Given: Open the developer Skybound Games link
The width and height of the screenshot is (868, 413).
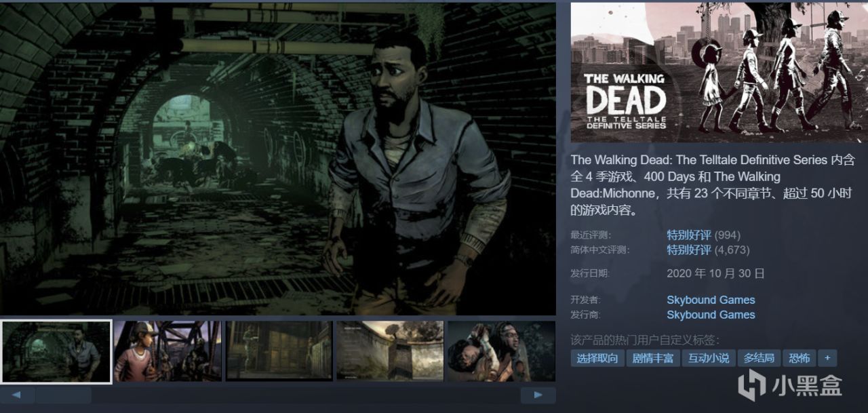Looking at the screenshot, I should [711, 300].
